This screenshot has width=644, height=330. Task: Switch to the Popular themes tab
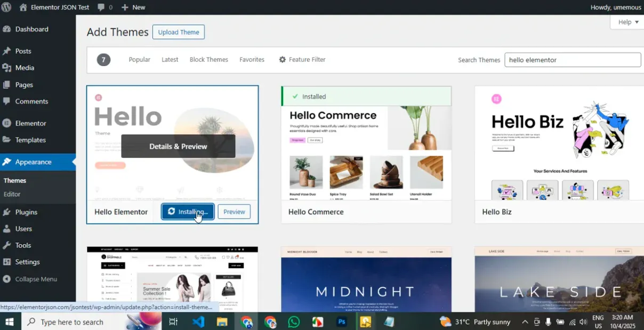[x=139, y=60]
